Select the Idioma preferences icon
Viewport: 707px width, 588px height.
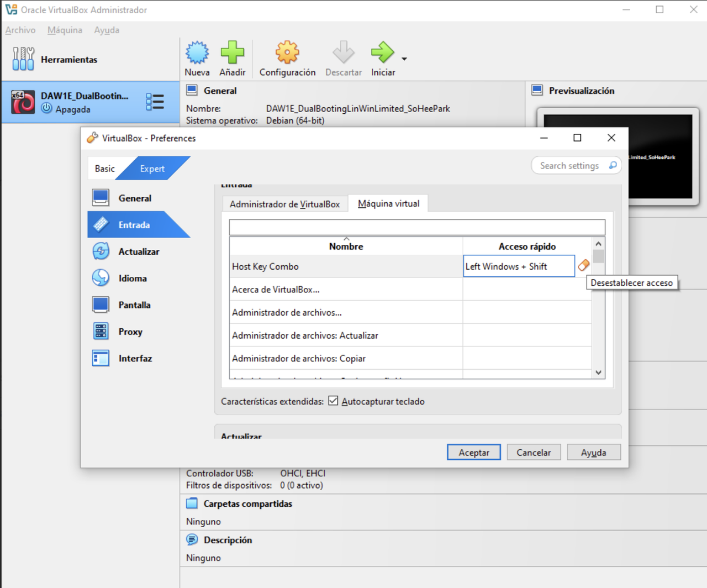pos(101,278)
